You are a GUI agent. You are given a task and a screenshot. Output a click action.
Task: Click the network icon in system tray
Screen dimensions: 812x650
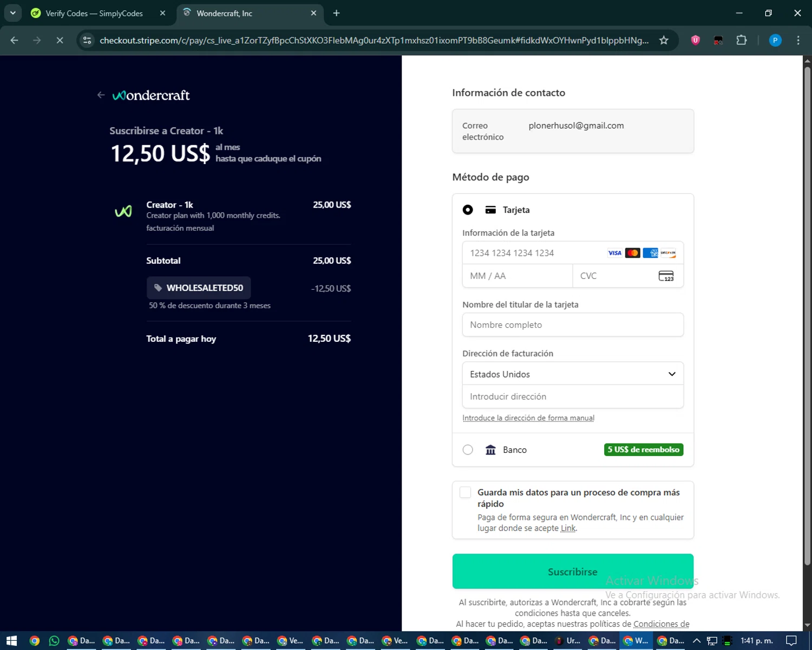712,641
